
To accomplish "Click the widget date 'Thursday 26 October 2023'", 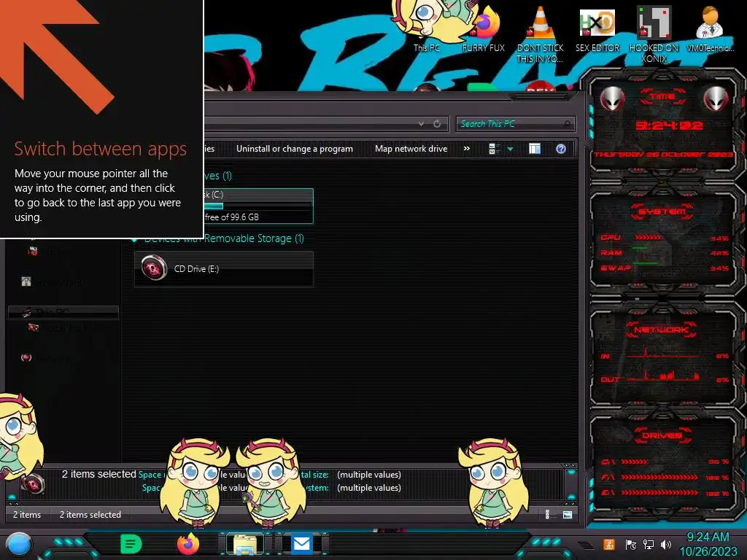I will pyautogui.click(x=663, y=155).
